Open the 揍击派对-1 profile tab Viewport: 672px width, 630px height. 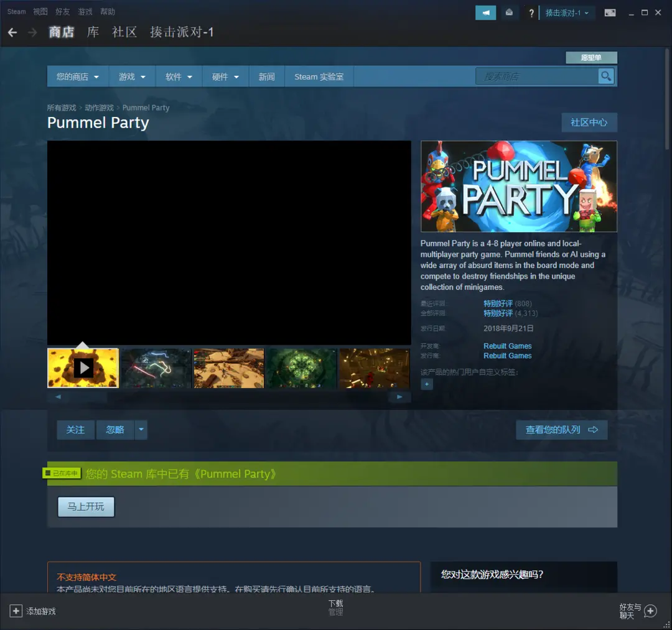182,32
